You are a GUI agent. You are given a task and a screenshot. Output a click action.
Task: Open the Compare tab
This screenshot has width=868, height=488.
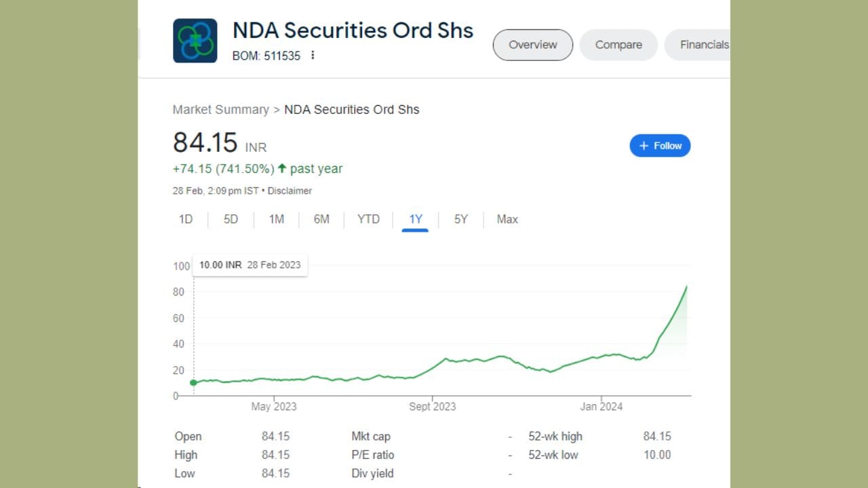pos(618,45)
